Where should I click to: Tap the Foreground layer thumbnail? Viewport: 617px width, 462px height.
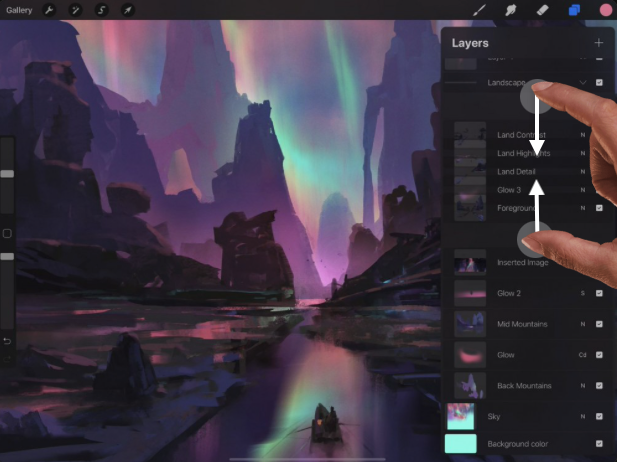point(470,208)
